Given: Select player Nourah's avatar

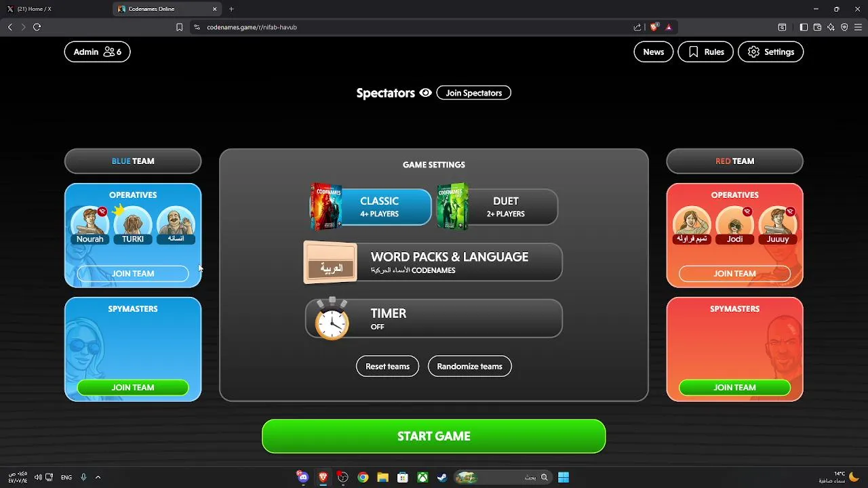Looking at the screenshot, I should coord(90,226).
